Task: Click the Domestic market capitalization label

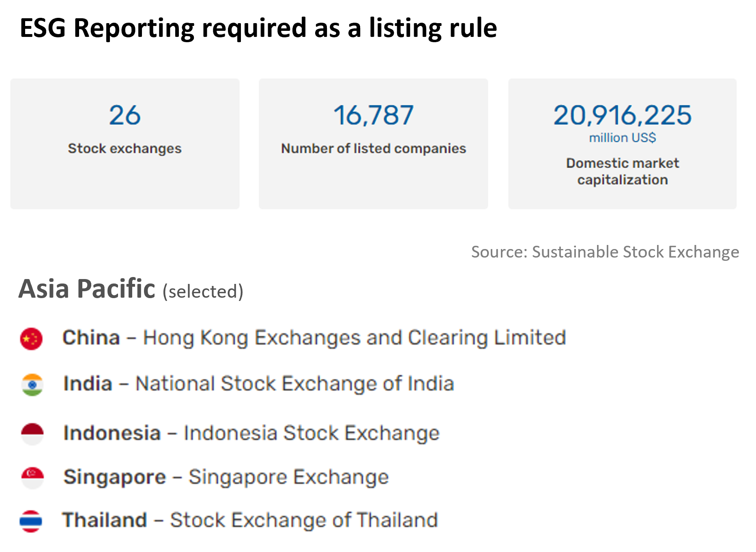Action: click(622, 171)
